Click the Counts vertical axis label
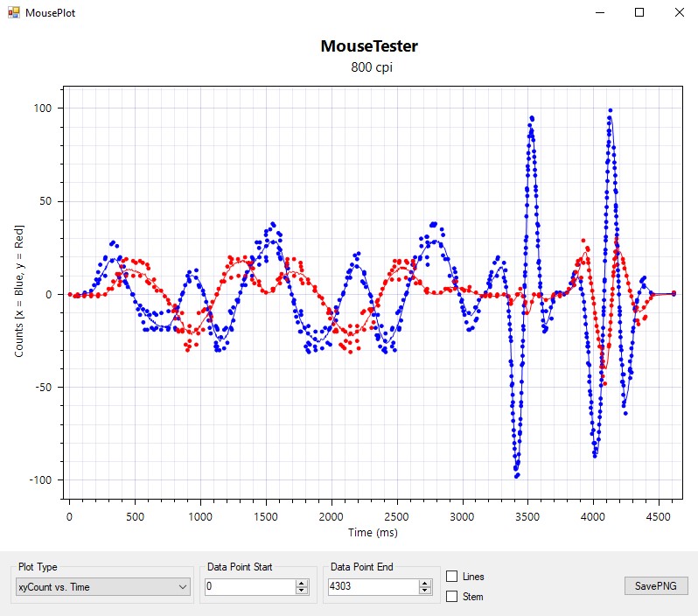Image resolution: width=698 pixels, height=616 pixels. [19, 290]
